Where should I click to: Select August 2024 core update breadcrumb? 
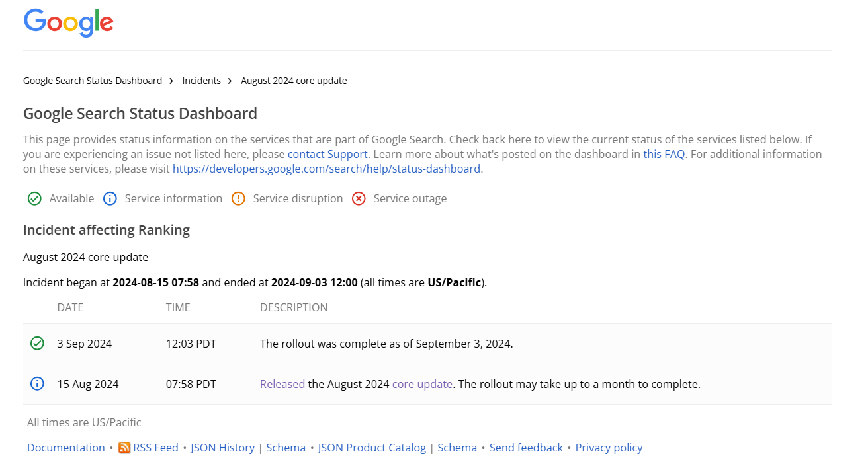pos(294,81)
